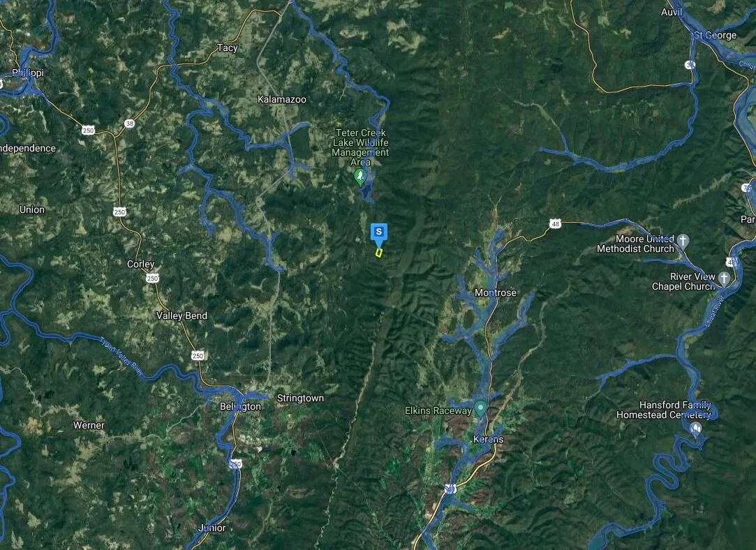
Task: Select Hansford Family Homestead Cemetery marker
Action: coord(696,428)
